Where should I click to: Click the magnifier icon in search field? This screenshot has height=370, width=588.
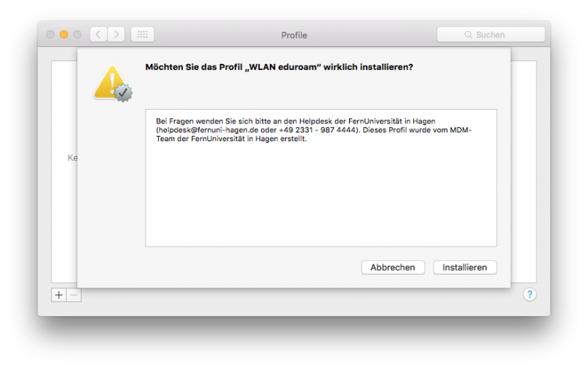(468, 35)
